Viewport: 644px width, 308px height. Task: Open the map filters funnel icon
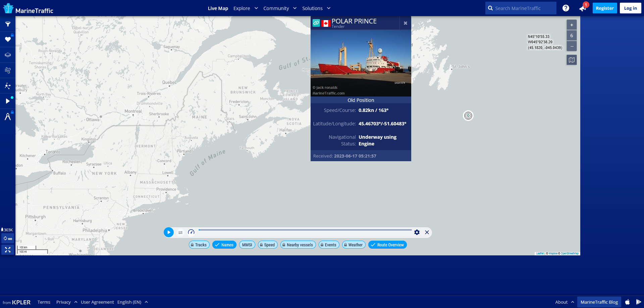tap(8, 24)
